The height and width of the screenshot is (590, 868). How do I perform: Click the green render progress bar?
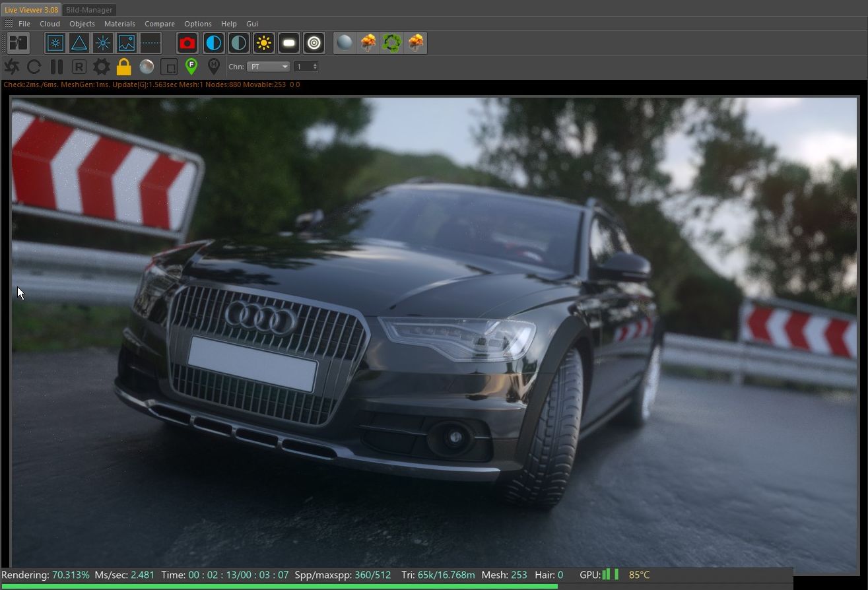(x=279, y=586)
